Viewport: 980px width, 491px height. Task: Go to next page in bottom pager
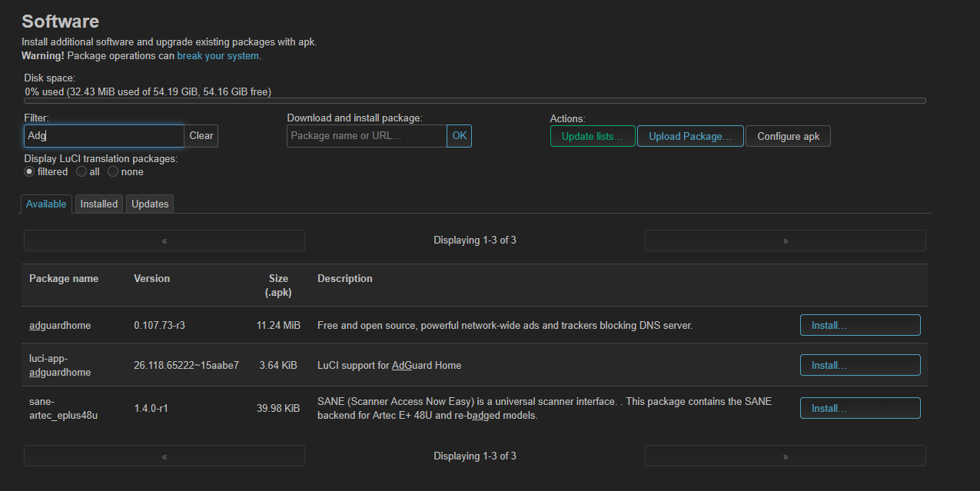tap(786, 456)
